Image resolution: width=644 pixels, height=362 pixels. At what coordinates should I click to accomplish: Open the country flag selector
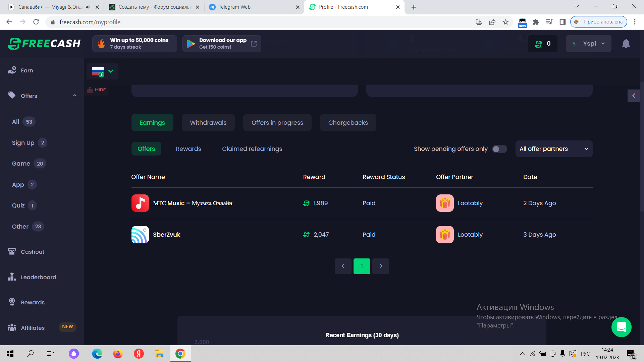[102, 71]
